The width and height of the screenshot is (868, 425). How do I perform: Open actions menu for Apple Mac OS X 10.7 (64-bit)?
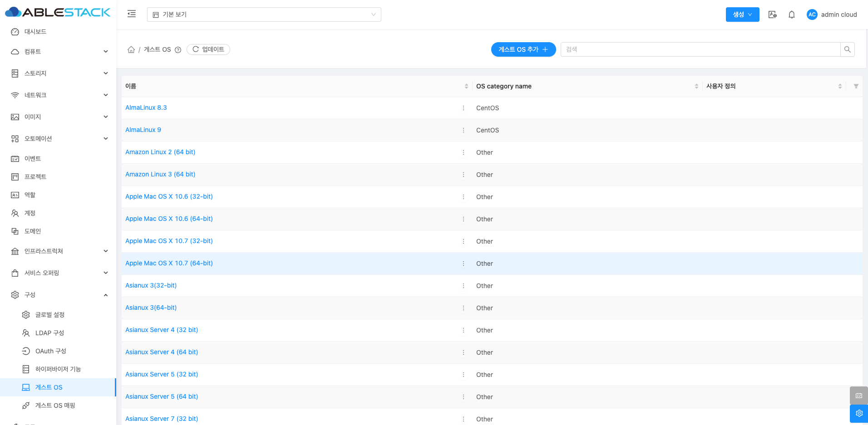463,264
